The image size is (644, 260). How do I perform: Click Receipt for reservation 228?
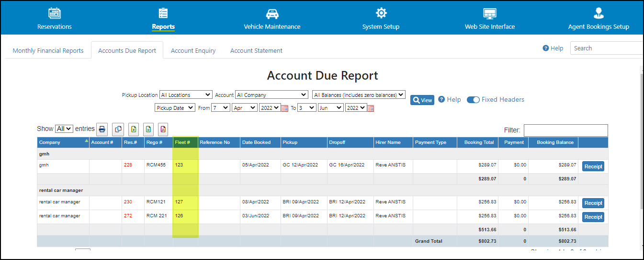[x=593, y=166]
